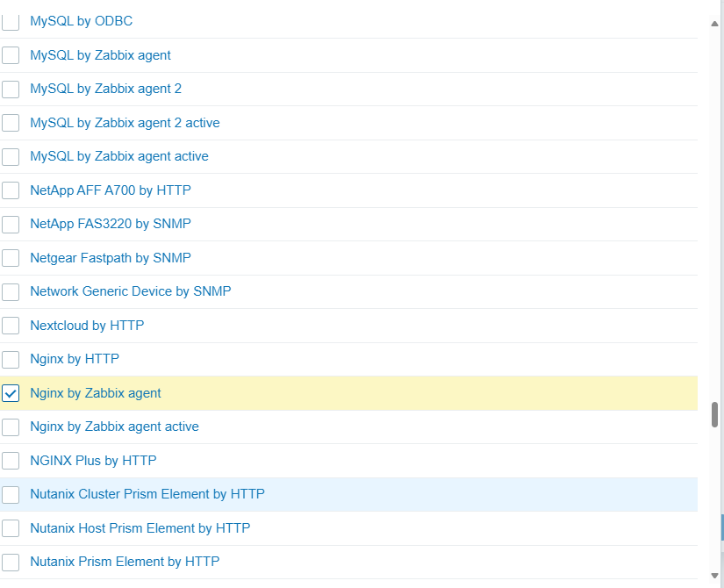Open MySQL by Zabbix agent template link
The image size is (724, 588).
coord(100,55)
